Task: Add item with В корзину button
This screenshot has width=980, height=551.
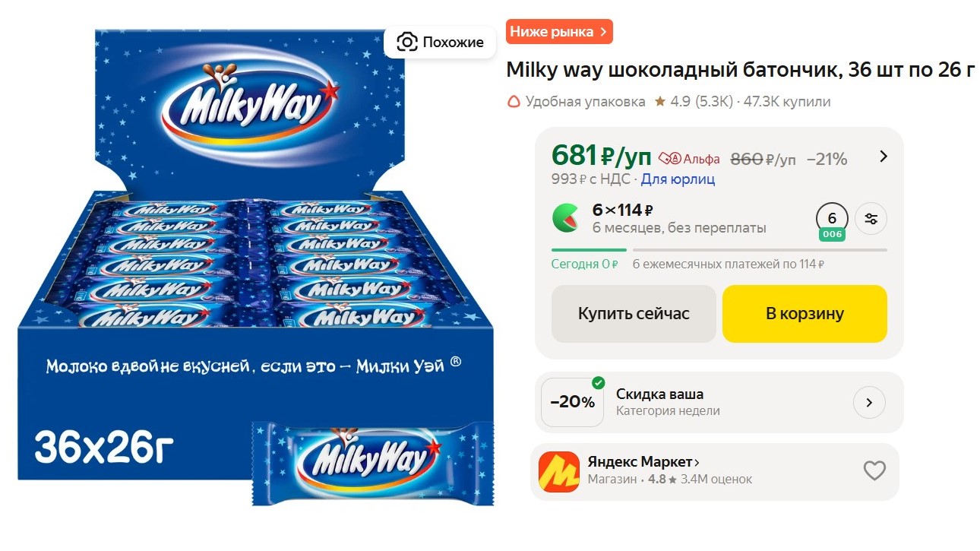Action: coord(805,314)
